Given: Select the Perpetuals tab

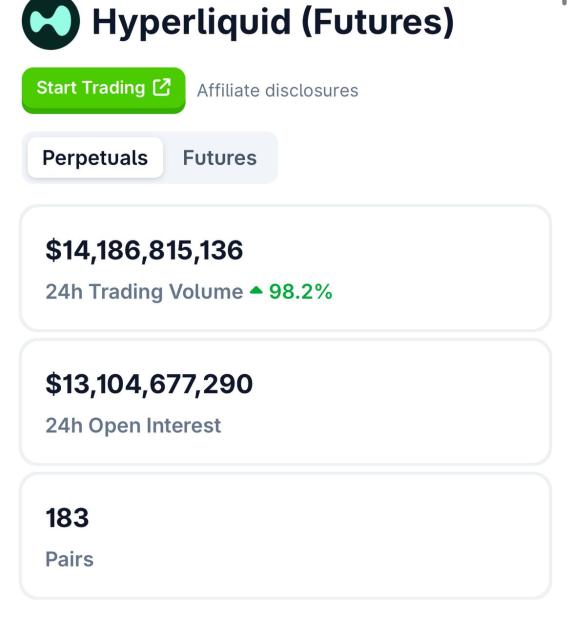Looking at the screenshot, I should 95,157.
